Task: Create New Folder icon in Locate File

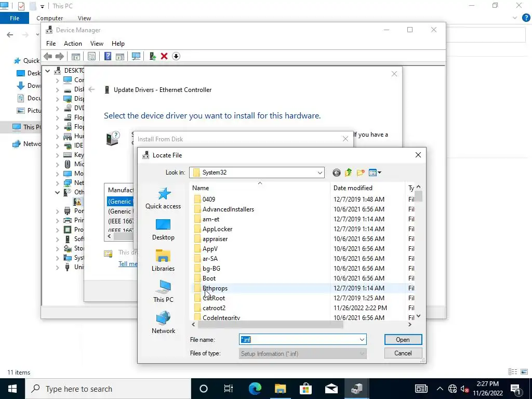Action: 361,172
